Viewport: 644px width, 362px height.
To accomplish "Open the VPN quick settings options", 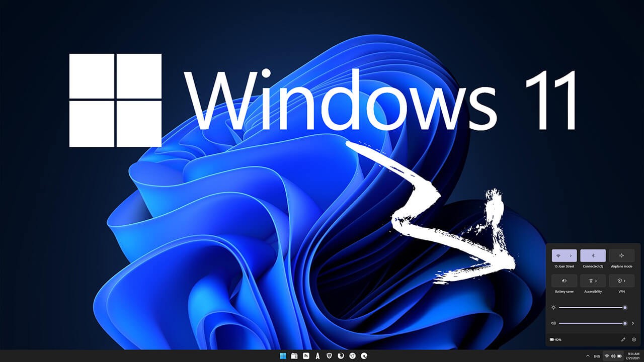I will (621, 281).
